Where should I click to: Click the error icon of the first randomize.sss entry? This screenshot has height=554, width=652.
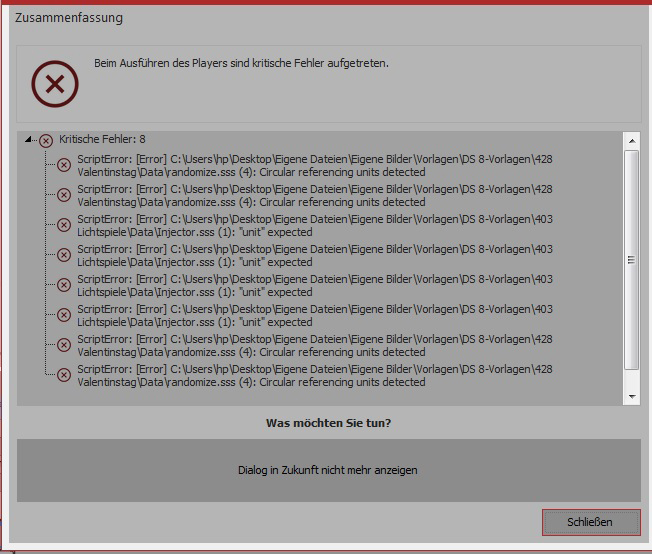pos(64,165)
